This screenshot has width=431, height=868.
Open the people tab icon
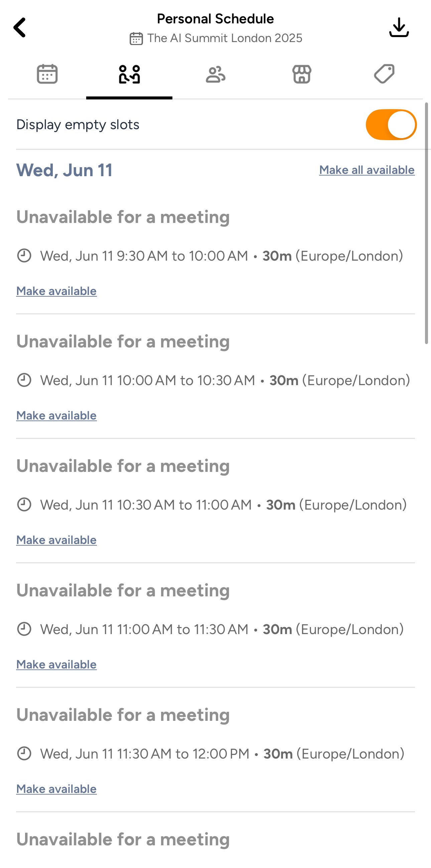tap(215, 74)
